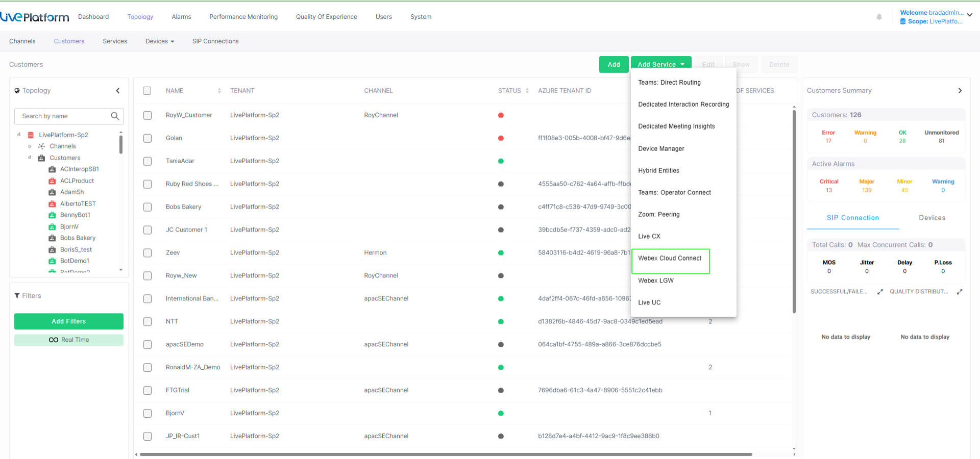Click the Add Filters button
The height and width of the screenshot is (459, 980).
(x=69, y=321)
